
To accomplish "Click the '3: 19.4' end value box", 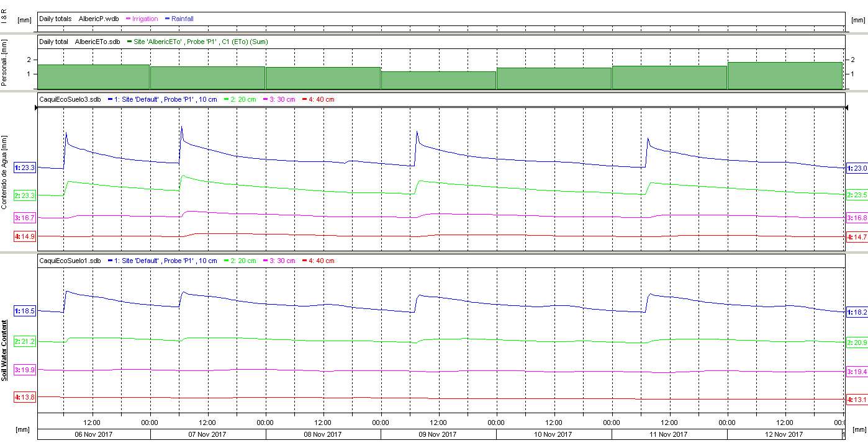I will coord(857,372).
